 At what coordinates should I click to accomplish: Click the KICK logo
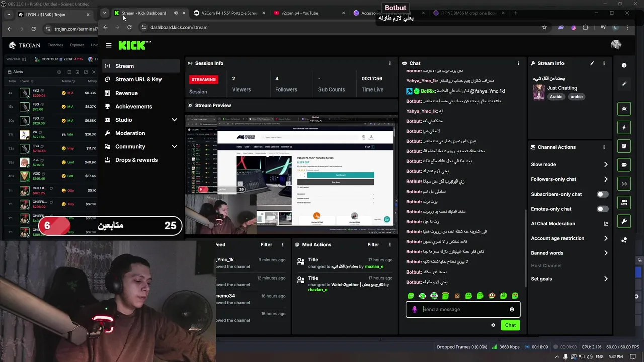134,45
